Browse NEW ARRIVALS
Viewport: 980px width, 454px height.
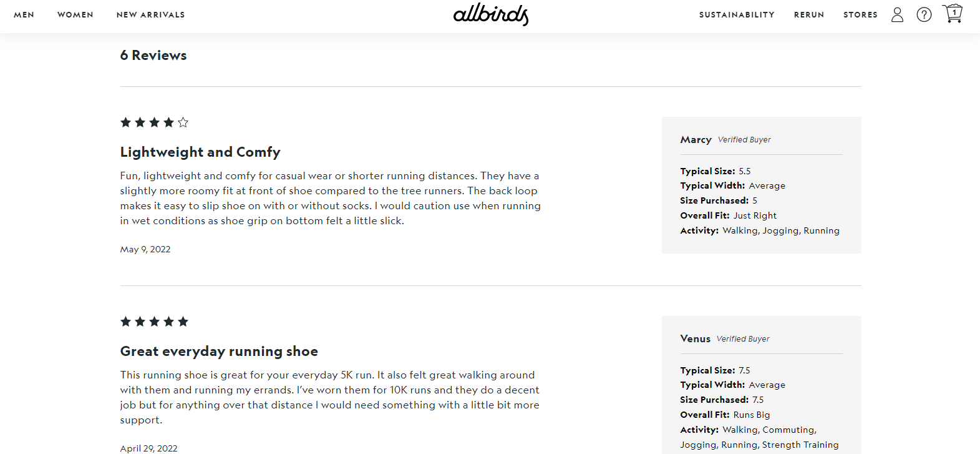coord(150,14)
